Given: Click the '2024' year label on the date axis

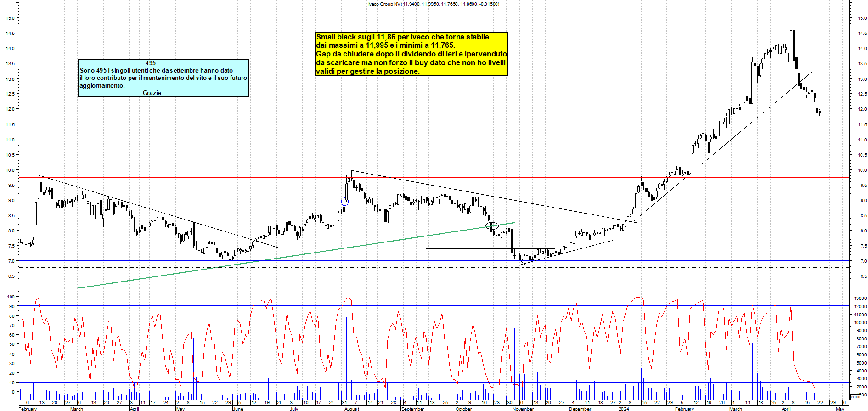Looking at the screenshot, I should pyautogui.click(x=624, y=409).
